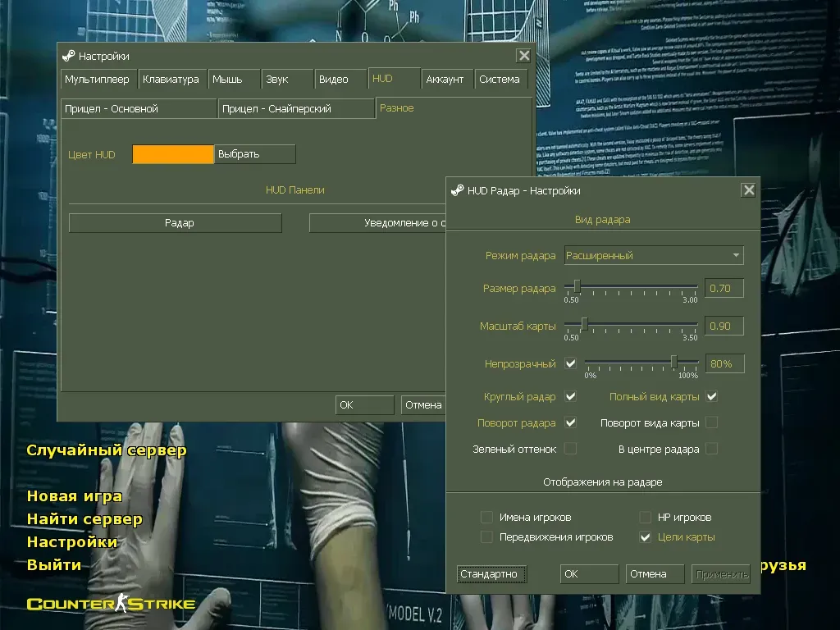
Task: Click the opacity value field 80%
Action: [724, 363]
